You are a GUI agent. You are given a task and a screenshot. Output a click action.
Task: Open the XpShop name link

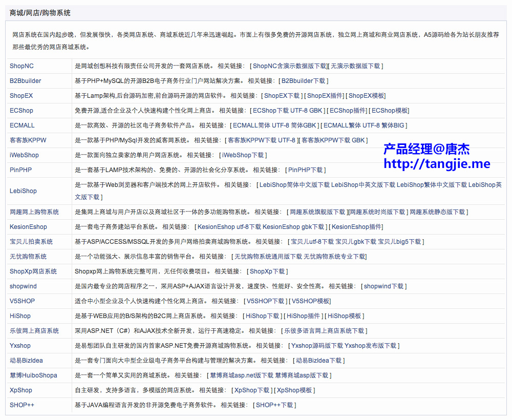click(x=21, y=391)
